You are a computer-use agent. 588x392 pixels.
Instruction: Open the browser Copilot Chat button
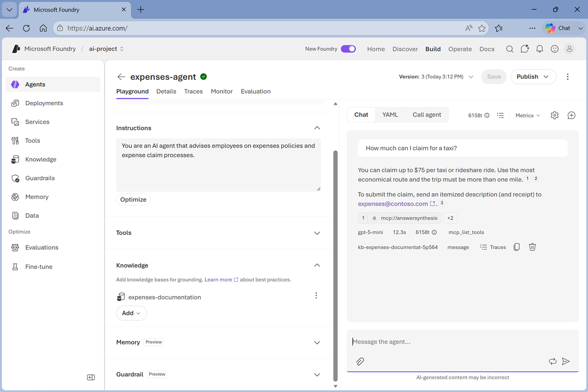pyautogui.click(x=559, y=28)
